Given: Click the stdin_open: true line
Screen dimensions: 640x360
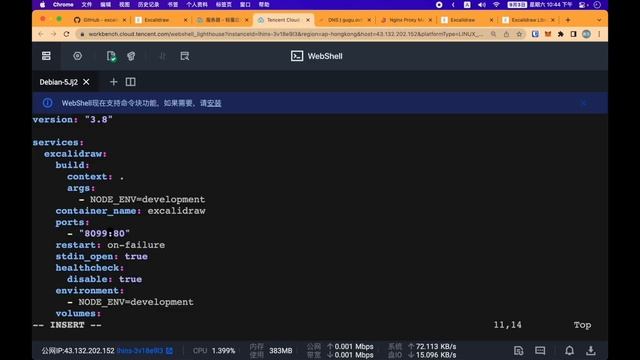Looking at the screenshot, I should point(102,256).
